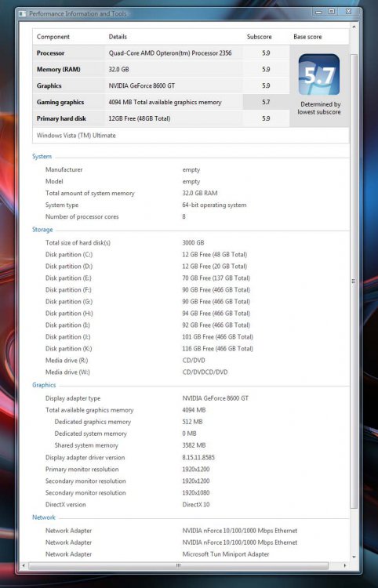Screen dimensions: 378x588
Task: Click the vertical scrollbar down arrow
Action: [353, 557]
